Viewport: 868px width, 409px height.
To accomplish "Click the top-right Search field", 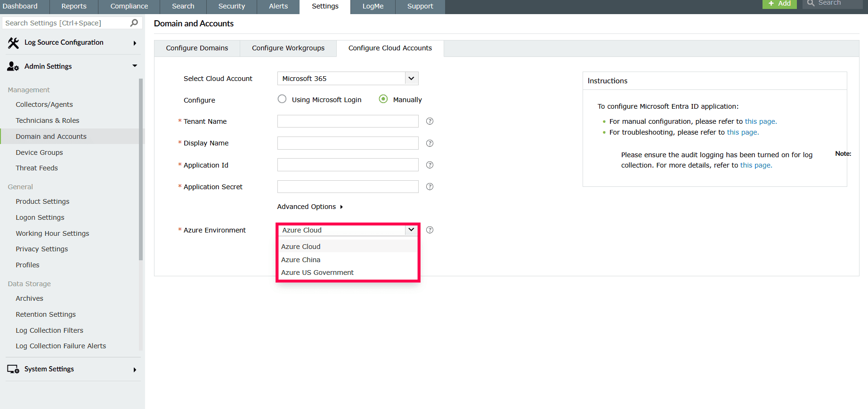I will tap(834, 4).
